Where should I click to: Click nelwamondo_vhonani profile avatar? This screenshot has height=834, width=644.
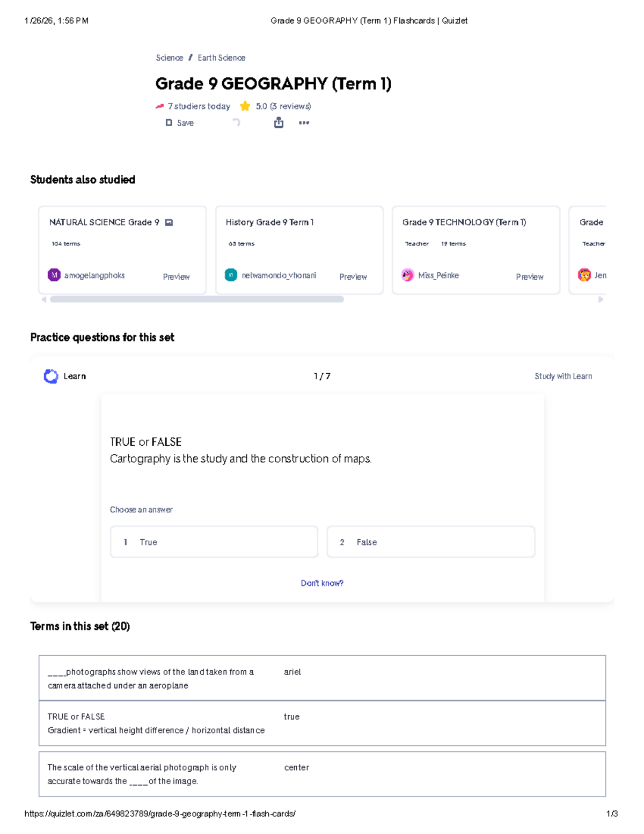coord(231,275)
